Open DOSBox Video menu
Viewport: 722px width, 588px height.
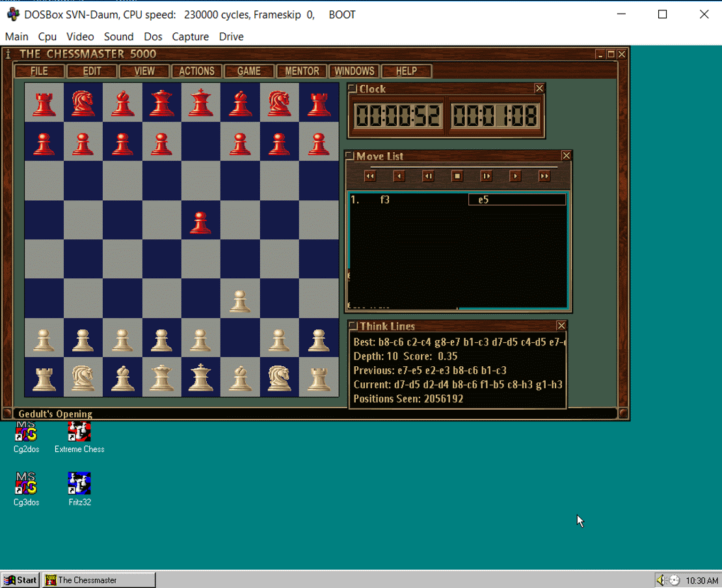click(80, 36)
